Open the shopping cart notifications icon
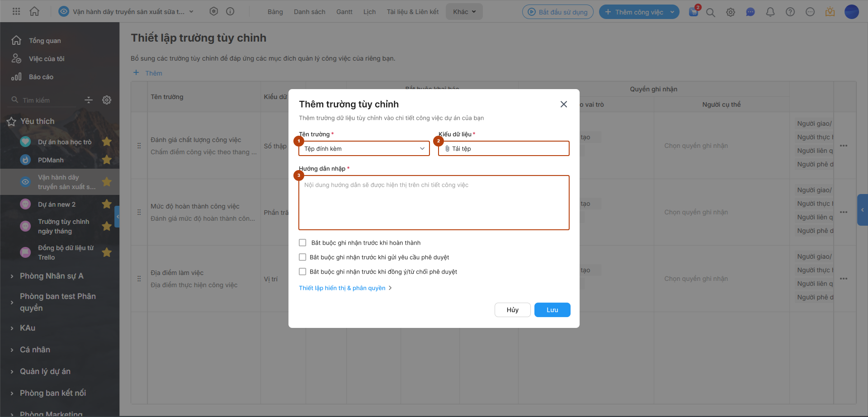Screen dimensions: 868x417 tap(693, 12)
